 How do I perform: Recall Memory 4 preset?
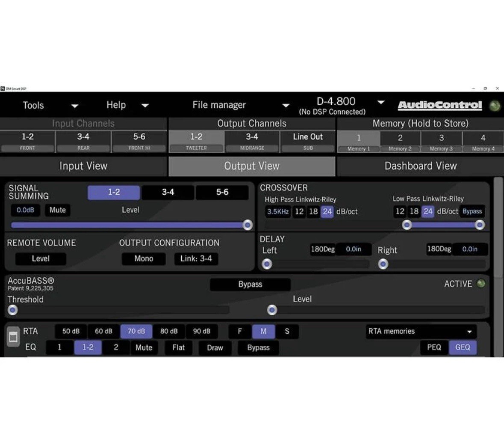483,142
